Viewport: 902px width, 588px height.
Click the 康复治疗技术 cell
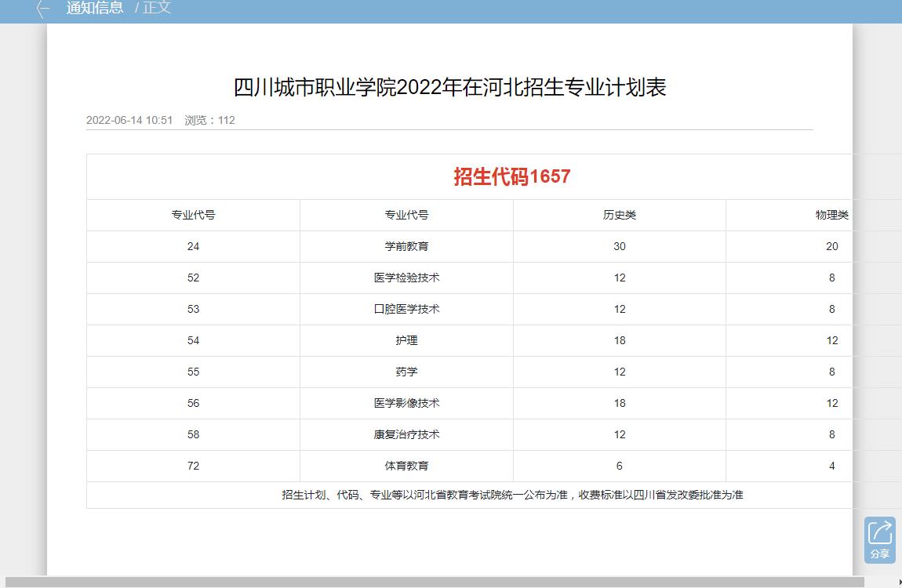click(407, 434)
